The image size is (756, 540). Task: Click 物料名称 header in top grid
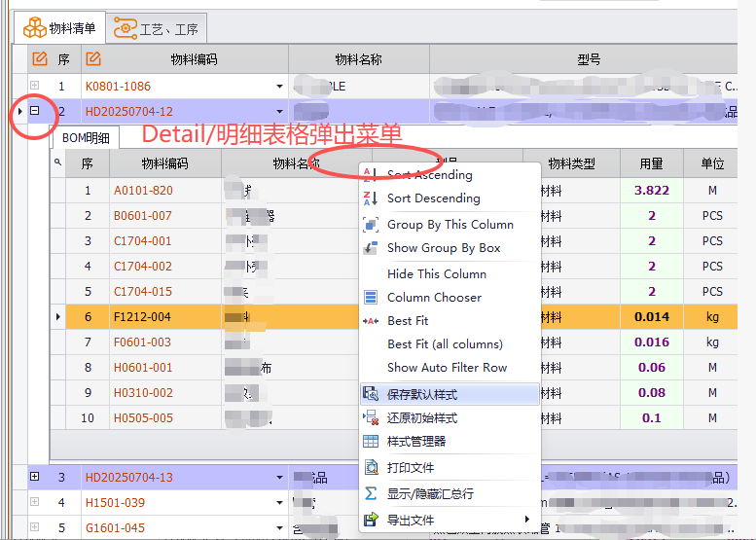[x=359, y=59]
